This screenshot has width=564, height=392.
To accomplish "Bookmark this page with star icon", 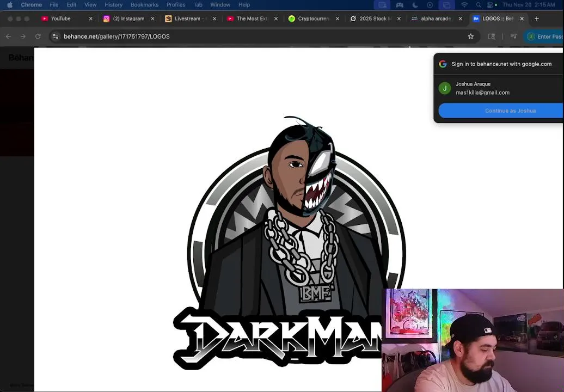I will (x=470, y=36).
